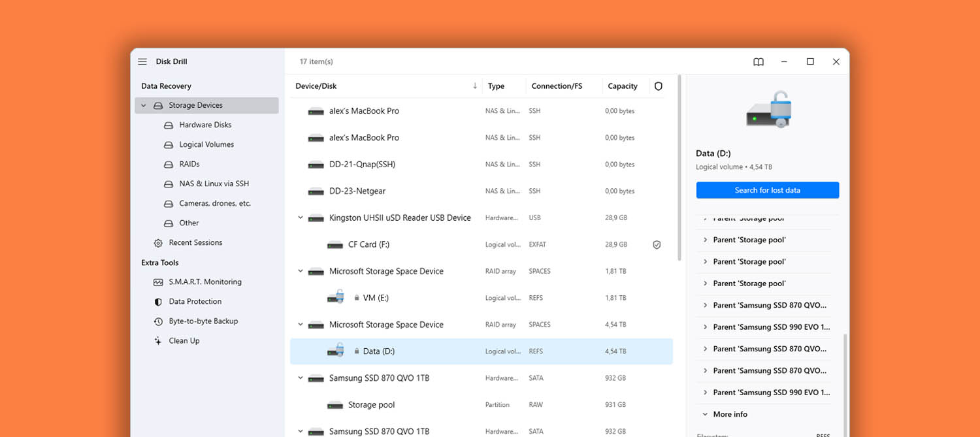Collapse the Kingston UHSII uSD Reader USB Device
Screen dimensions: 980x437
pyautogui.click(x=301, y=218)
